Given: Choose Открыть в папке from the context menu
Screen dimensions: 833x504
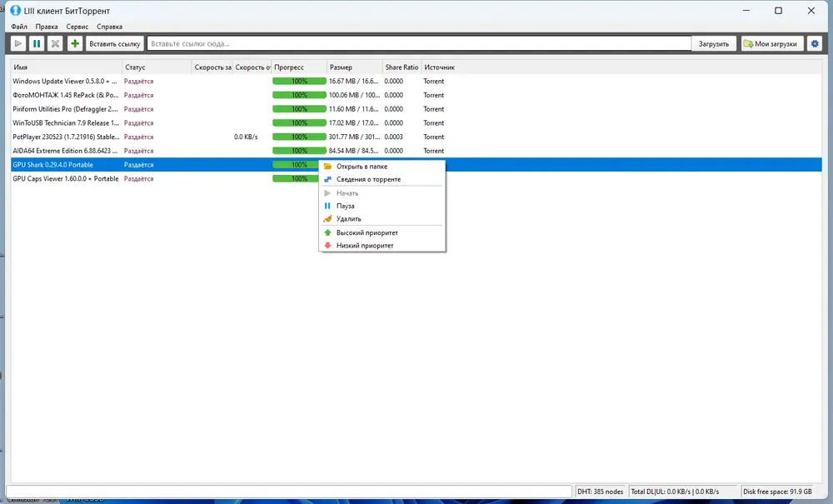Looking at the screenshot, I should pyautogui.click(x=382, y=167).
